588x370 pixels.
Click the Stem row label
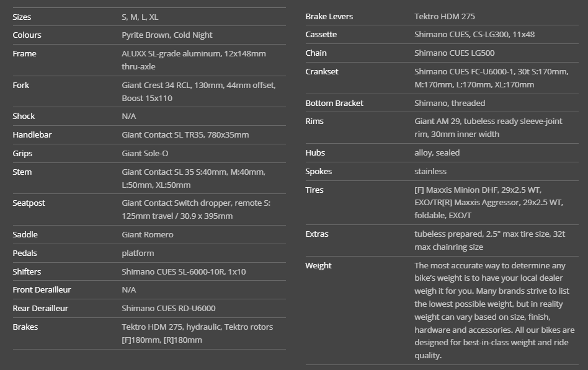tap(22, 172)
